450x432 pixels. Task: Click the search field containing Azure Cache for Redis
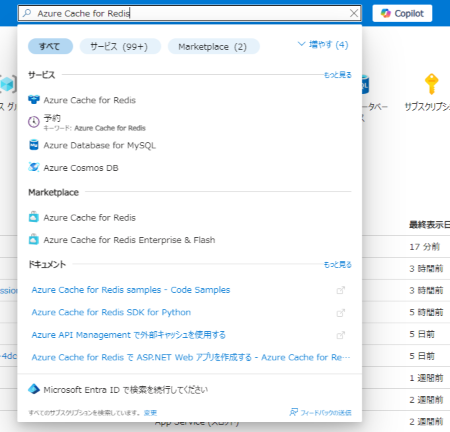pos(189,13)
